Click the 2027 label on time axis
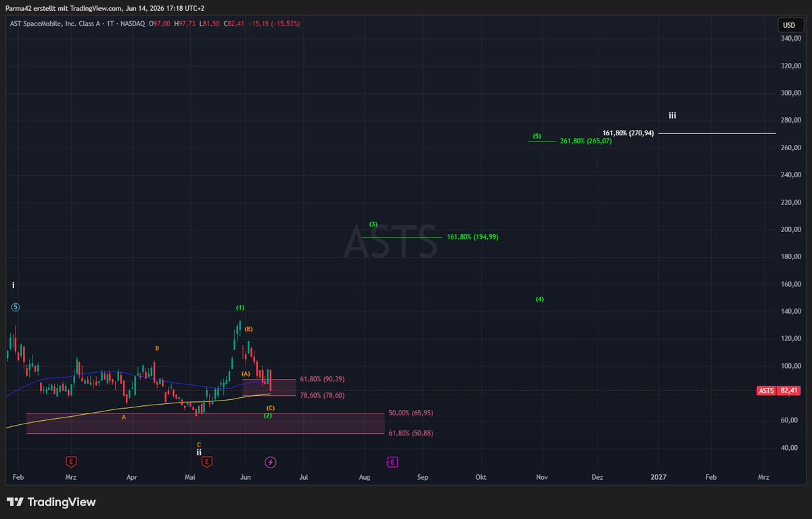 click(658, 477)
